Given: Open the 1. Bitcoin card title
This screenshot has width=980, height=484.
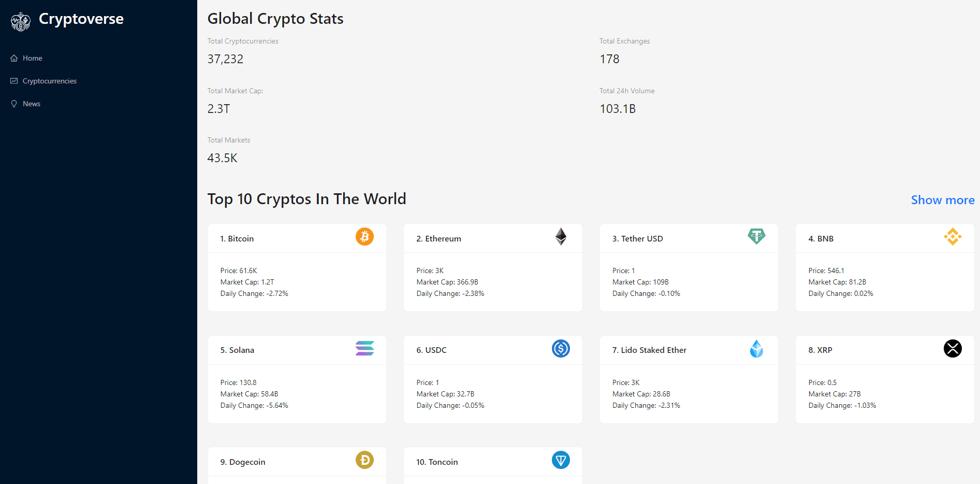Looking at the screenshot, I should tap(237, 239).
